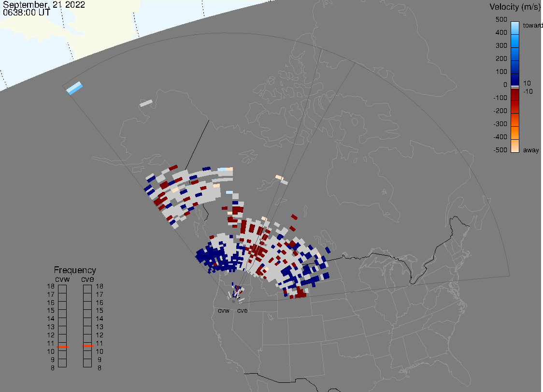Click the -500 value on velocity scale
The height and width of the screenshot is (392, 543).
click(500, 150)
